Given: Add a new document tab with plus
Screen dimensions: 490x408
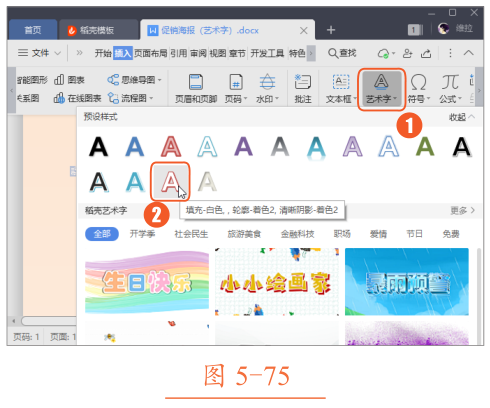Looking at the screenshot, I should (331, 30).
